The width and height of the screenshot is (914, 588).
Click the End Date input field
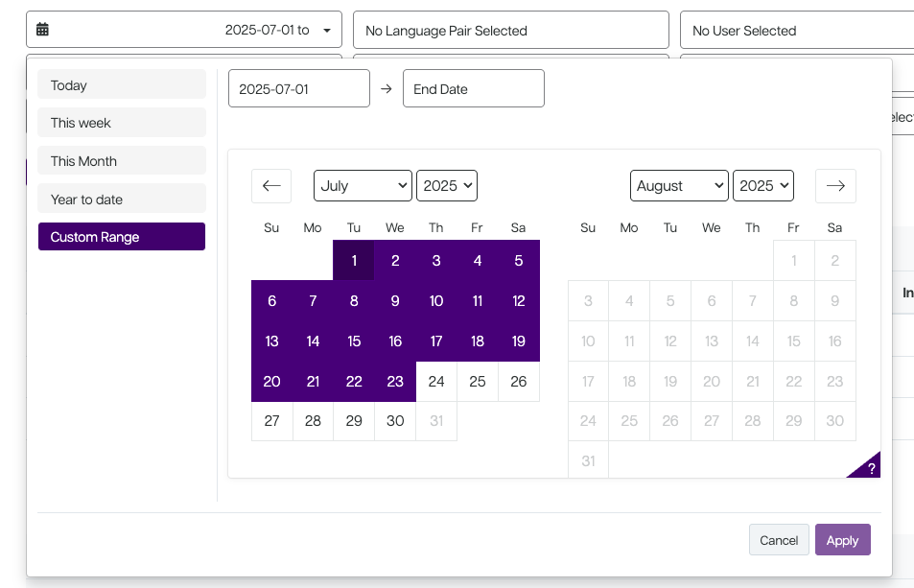pyautogui.click(x=473, y=88)
